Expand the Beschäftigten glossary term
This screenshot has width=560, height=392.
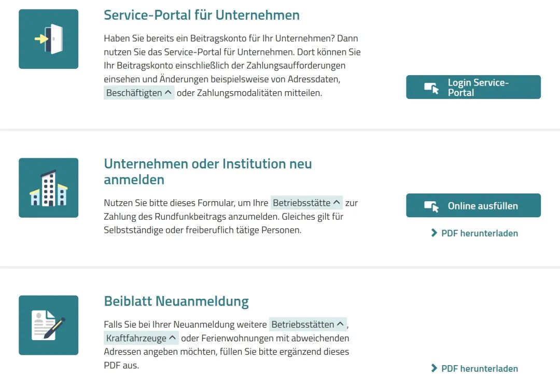coord(139,93)
